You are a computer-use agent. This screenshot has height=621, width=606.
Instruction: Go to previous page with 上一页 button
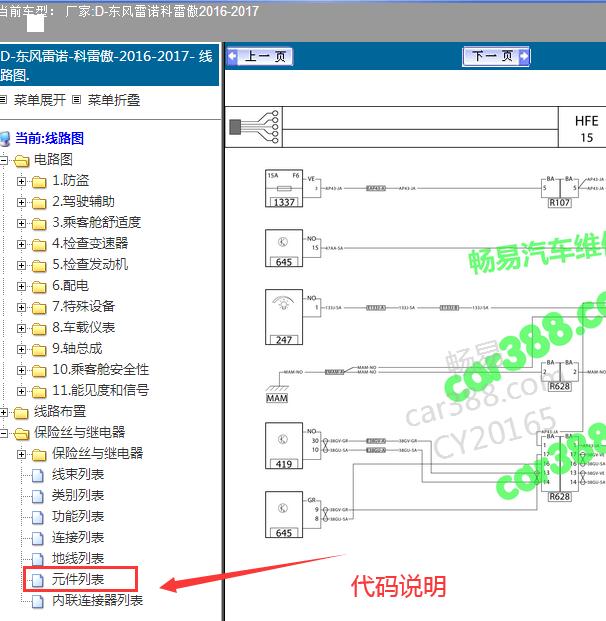[x=260, y=57]
